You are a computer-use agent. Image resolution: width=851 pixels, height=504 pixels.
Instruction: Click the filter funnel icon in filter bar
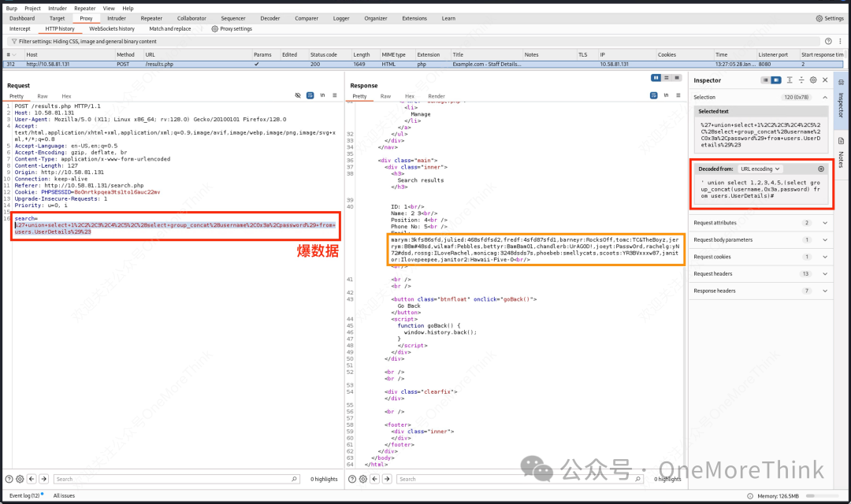(13, 41)
